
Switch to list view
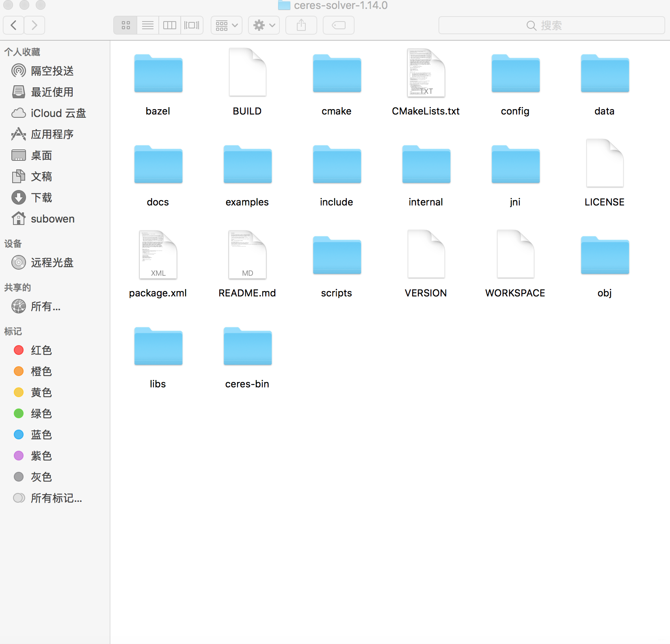(x=148, y=25)
